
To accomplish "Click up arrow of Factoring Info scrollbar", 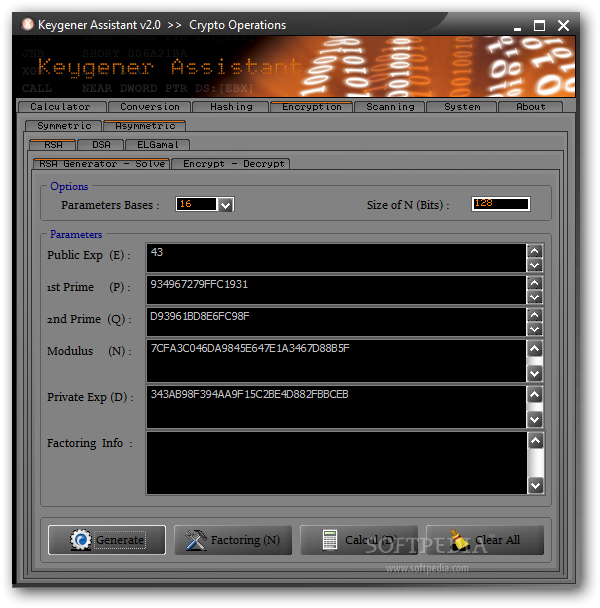I will coord(536,440).
